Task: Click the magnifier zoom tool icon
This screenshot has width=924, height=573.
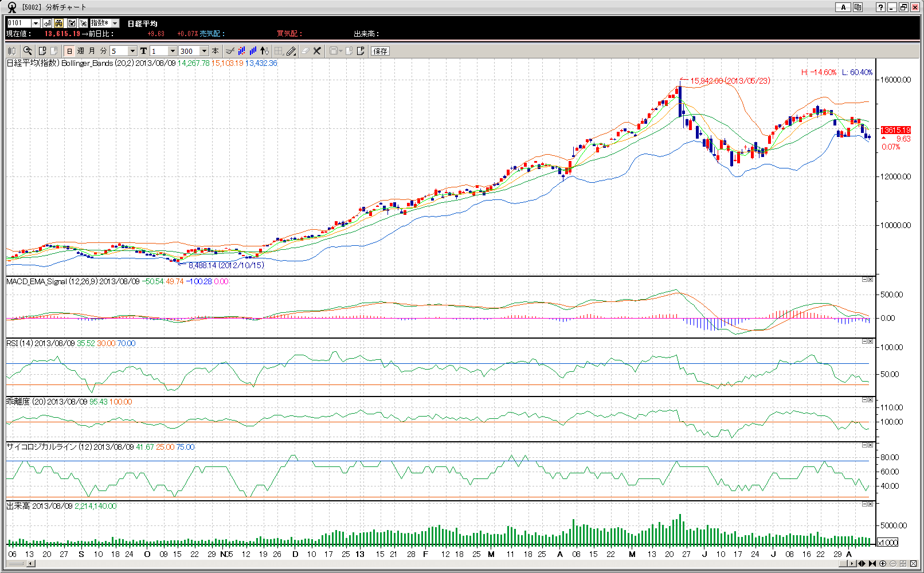Action: [x=27, y=51]
